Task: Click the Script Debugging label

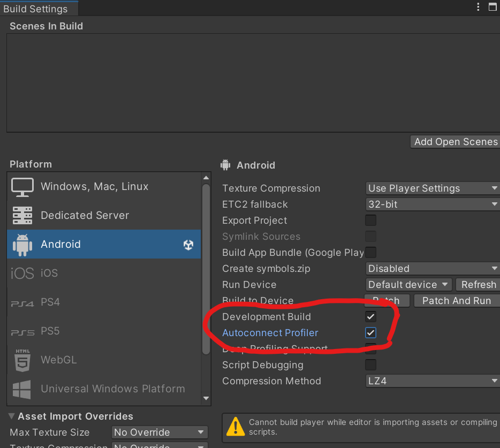Action: (x=262, y=365)
